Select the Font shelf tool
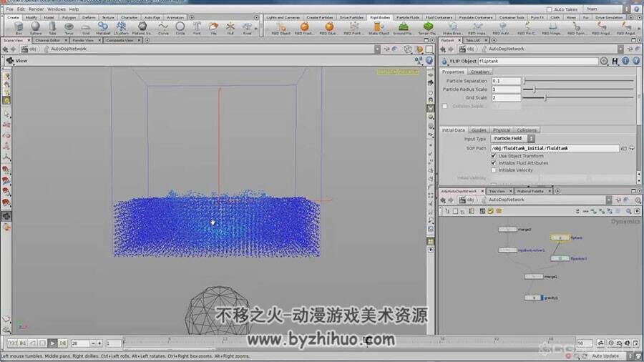The image size is (644, 362). tap(197, 29)
